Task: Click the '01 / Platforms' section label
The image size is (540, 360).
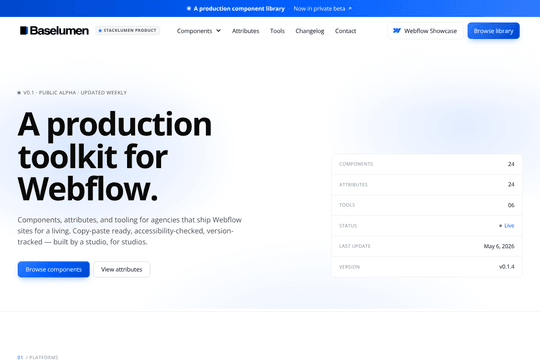Action: pos(38,357)
